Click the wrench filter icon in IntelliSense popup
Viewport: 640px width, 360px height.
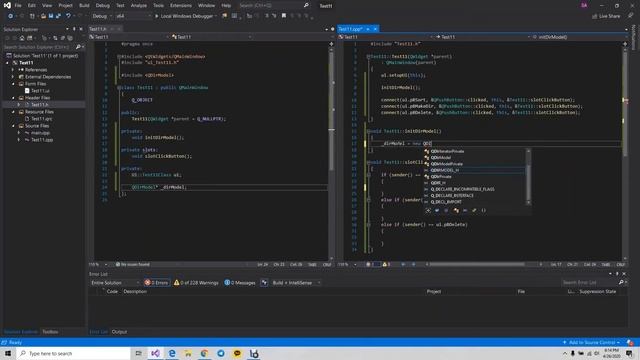pos(474,211)
